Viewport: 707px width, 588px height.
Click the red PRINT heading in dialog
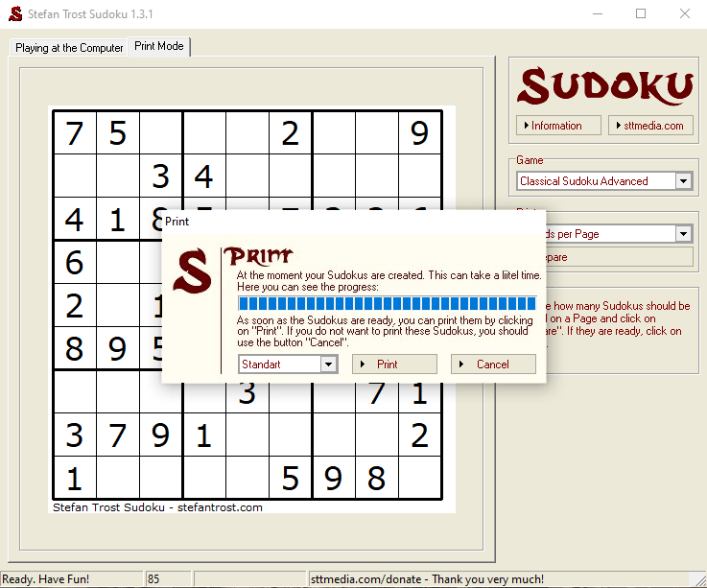coord(258,256)
